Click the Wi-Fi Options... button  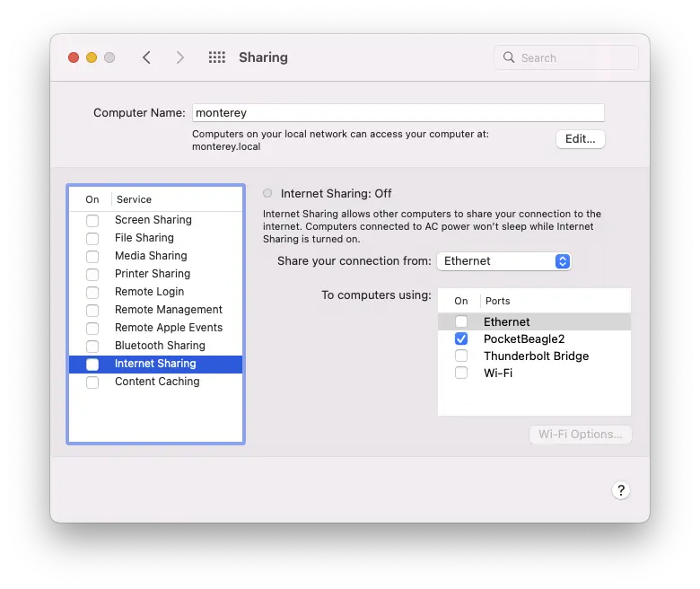[x=581, y=435]
